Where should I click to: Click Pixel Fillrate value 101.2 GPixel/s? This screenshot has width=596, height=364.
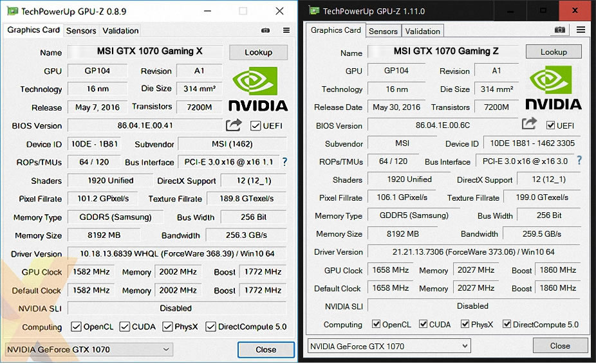pos(103,199)
